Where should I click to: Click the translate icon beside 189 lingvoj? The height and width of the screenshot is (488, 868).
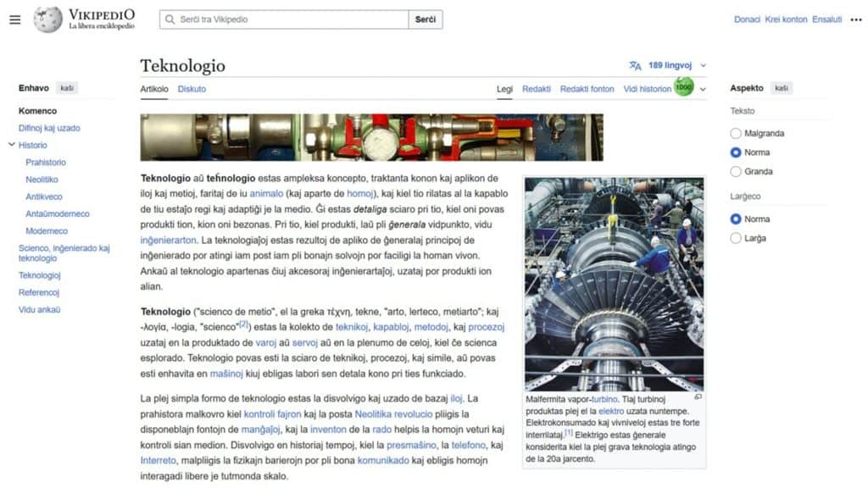click(x=636, y=64)
